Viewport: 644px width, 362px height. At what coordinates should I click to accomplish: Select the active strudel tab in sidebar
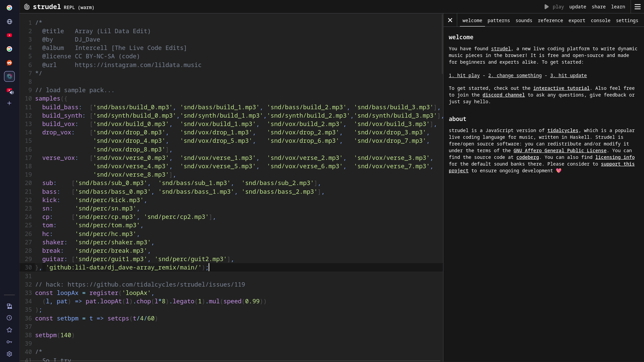[x=9, y=76]
